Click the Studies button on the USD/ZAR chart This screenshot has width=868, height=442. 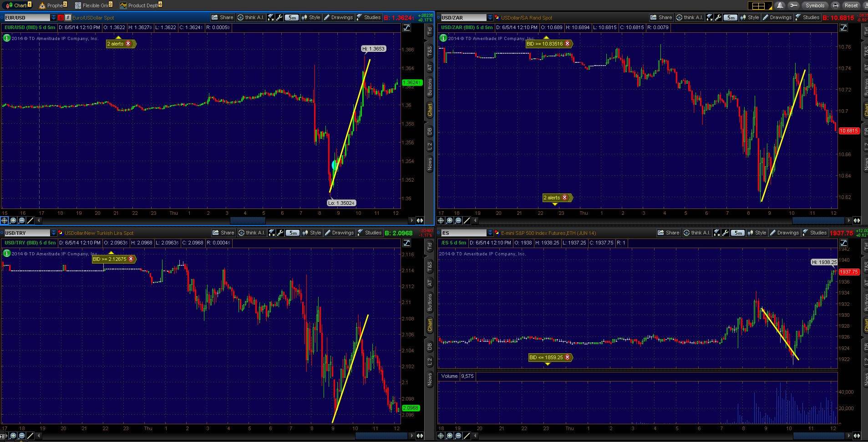tap(807, 17)
